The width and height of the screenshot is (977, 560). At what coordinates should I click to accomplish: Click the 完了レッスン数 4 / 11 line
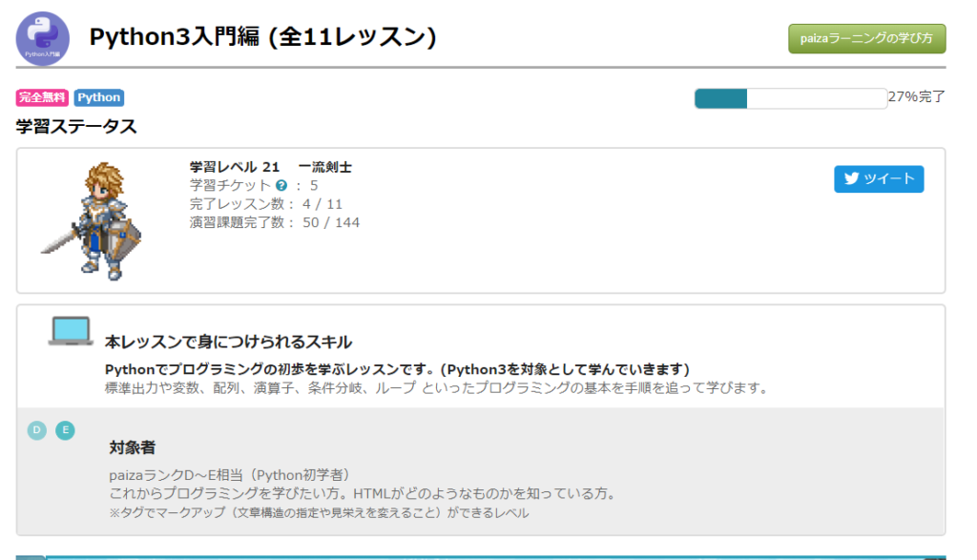[x=266, y=204]
